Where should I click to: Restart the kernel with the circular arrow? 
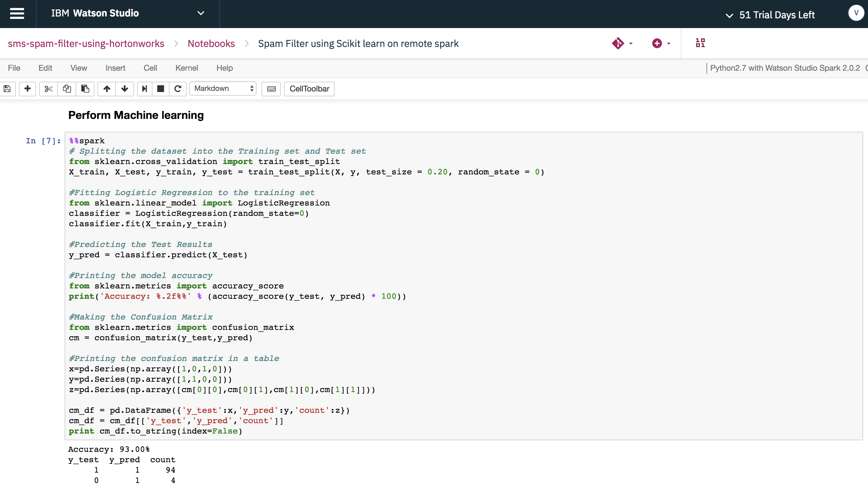178,89
